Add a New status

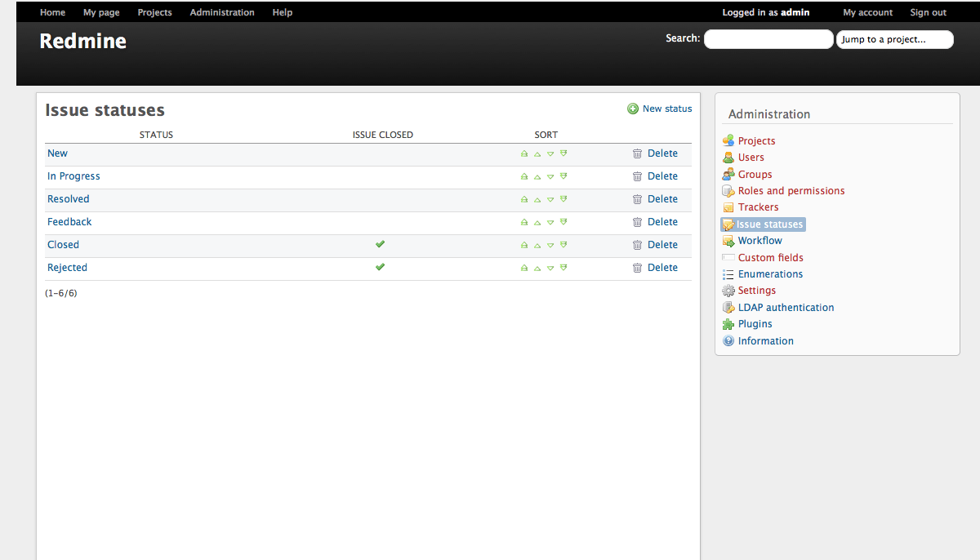(x=660, y=109)
